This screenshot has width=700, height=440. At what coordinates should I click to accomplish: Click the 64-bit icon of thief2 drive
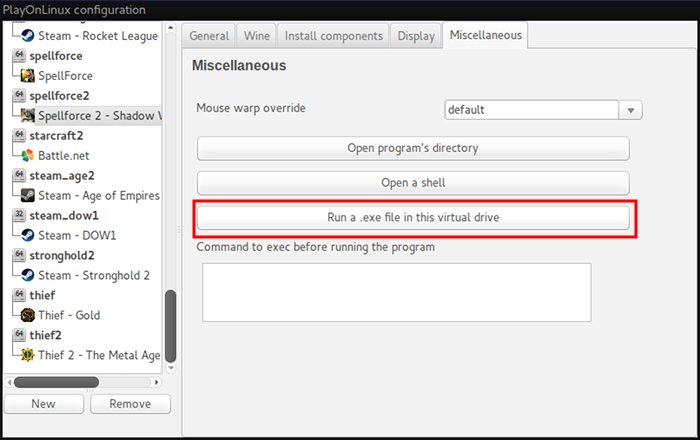tap(19, 335)
